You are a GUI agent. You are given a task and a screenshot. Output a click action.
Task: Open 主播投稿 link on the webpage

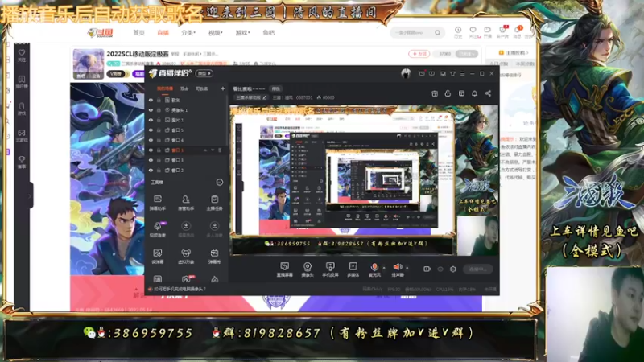514,53
